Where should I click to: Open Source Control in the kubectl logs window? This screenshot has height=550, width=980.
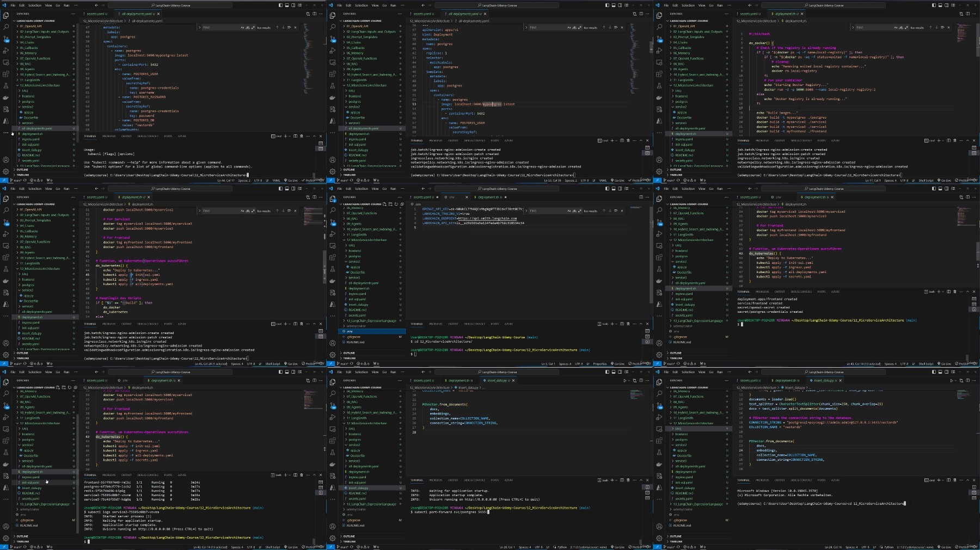[6, 405]
